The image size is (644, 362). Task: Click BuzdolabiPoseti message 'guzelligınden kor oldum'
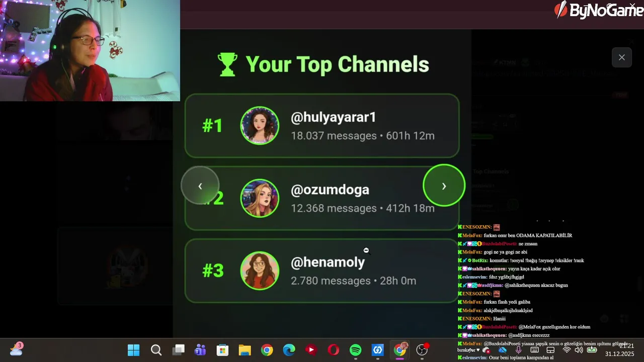point(524,327)
